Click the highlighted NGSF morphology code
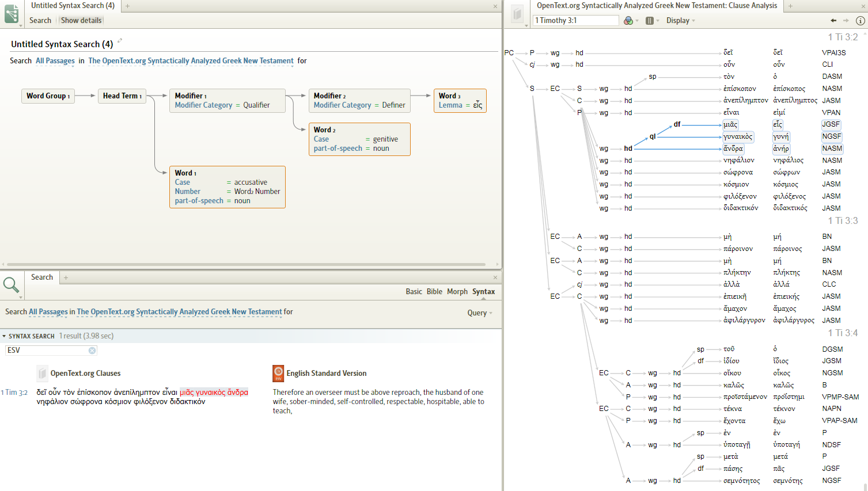Screen dimensions: 868x491 [x=832, y=136]
